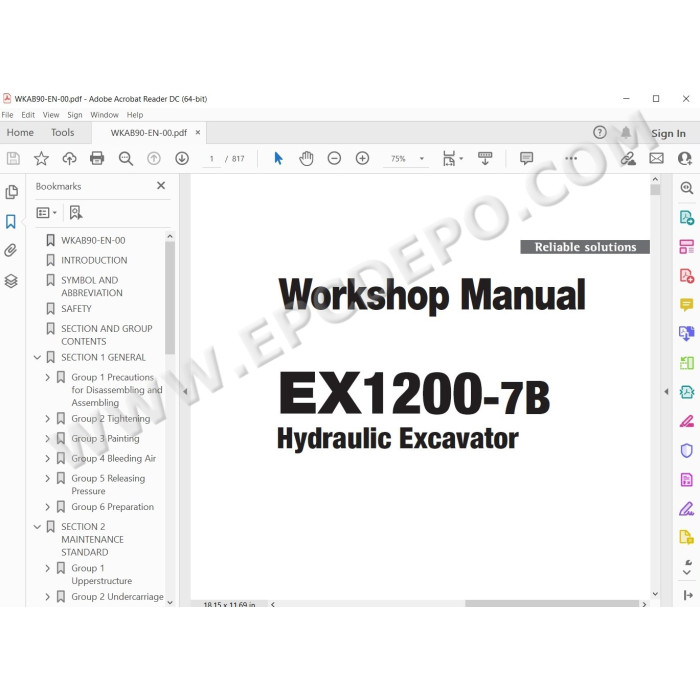Viewport: 700px width, 700px height.
Task: Open yellow Comment tool in right pane
Action: (687, 305)
